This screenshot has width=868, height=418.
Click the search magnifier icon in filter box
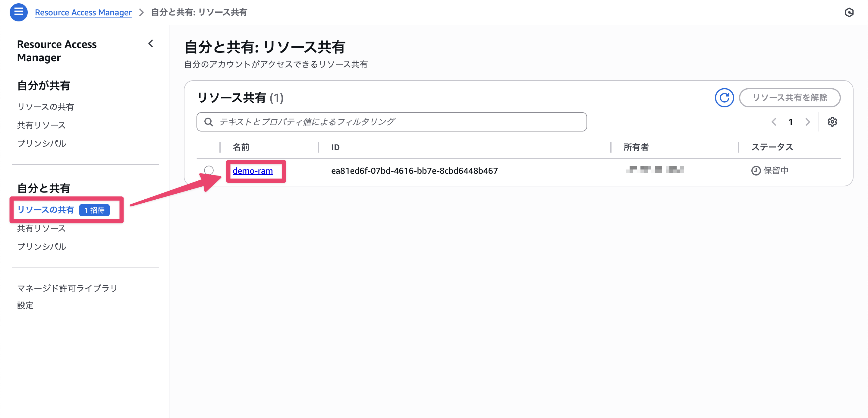(x=209, y=122)
